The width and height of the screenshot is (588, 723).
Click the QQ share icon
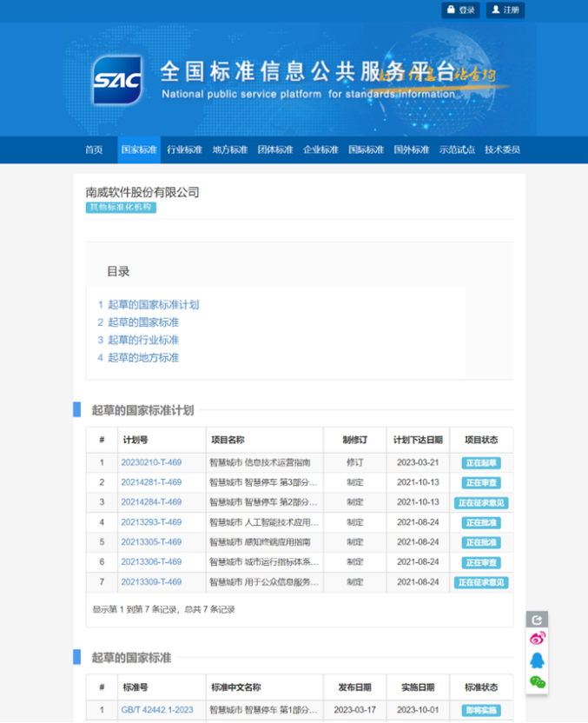click(537, 660)
